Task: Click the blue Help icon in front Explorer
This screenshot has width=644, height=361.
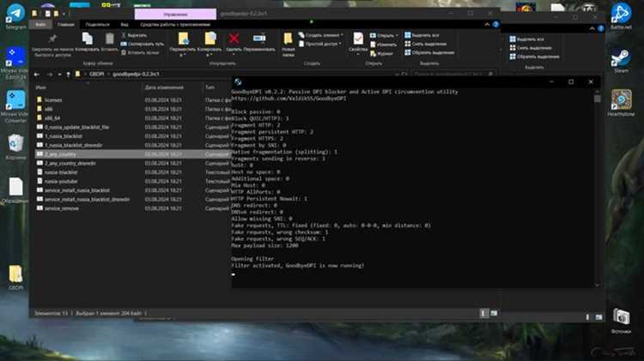Action: pos(495,25)
